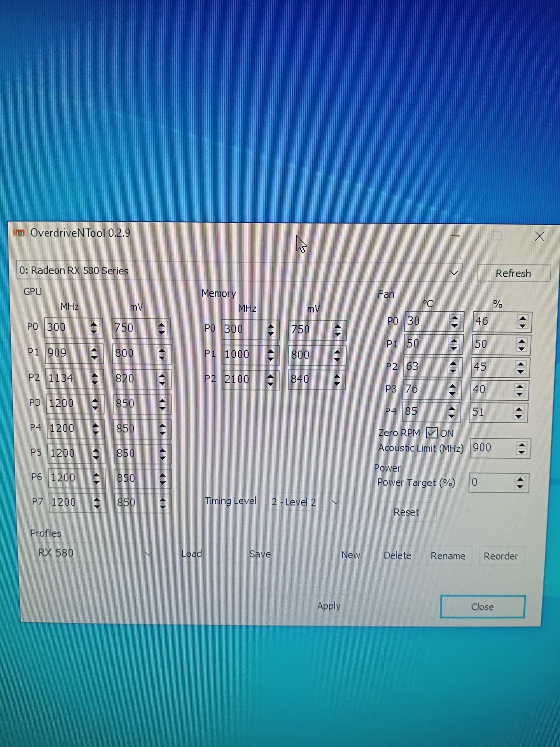Click the Load profile button
This screenshot has width=560, height=747.
click(x=191, y=554)
